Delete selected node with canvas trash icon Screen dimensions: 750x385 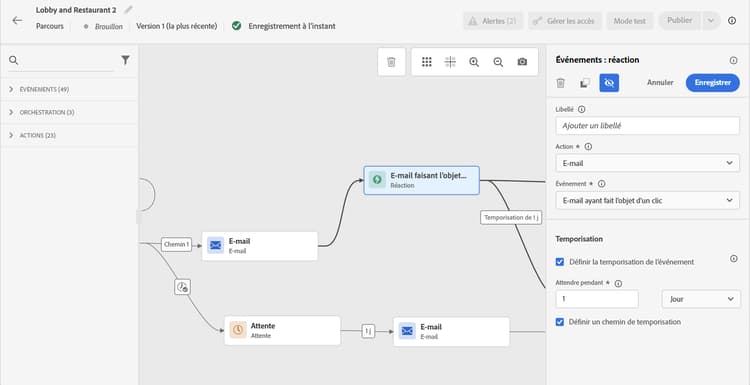pos(391,62)
